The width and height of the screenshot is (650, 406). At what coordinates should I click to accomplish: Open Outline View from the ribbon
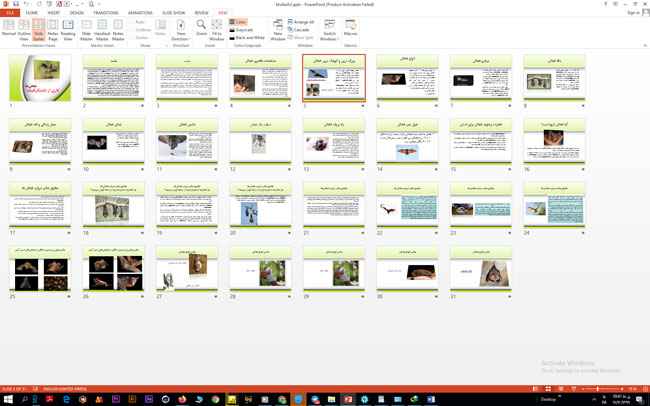click(x=24, y=28)
